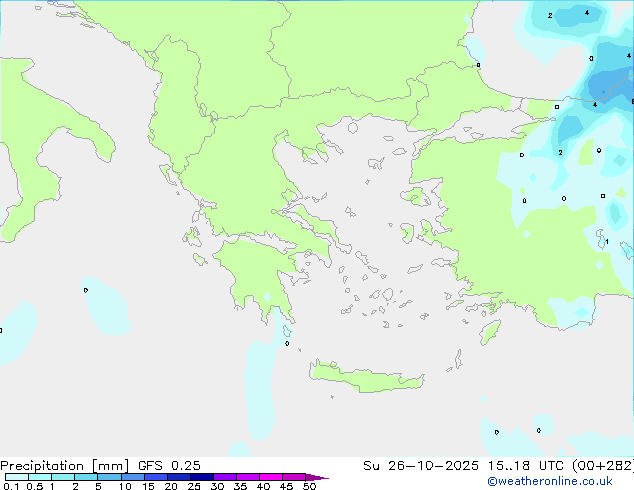Click the map value "1" in eastern Turkey
The height and width of the screenshot is (490, 634).
607,242
